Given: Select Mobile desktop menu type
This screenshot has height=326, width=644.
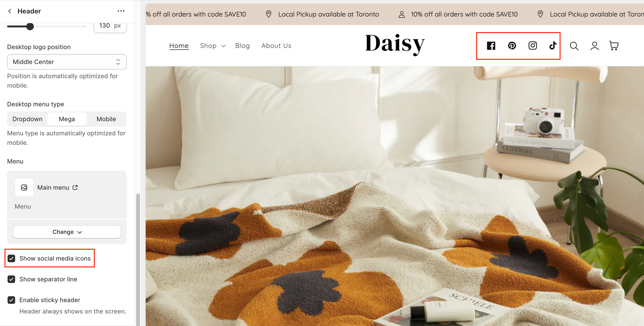Looking at the screenshot, I should click(x=106, y=119).
